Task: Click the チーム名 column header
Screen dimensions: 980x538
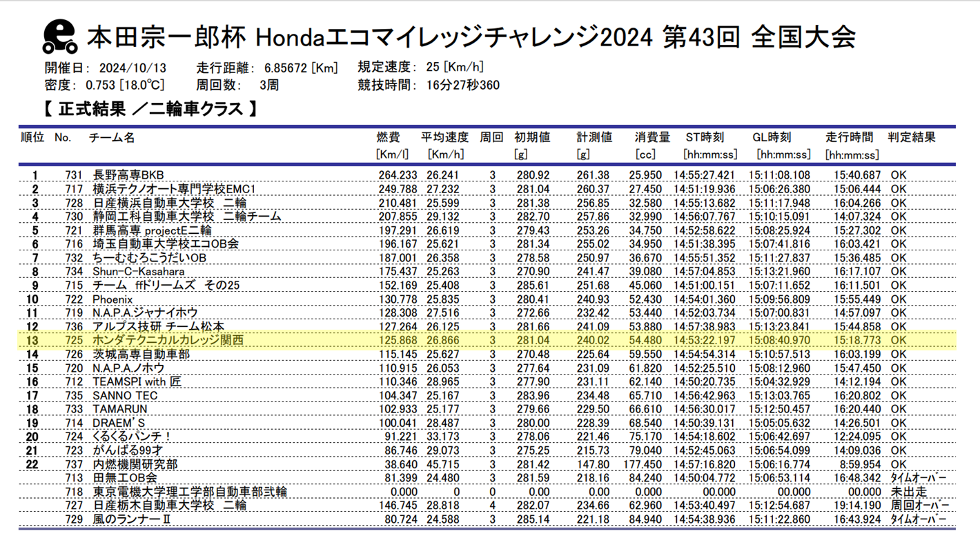Action: (112, 138)
